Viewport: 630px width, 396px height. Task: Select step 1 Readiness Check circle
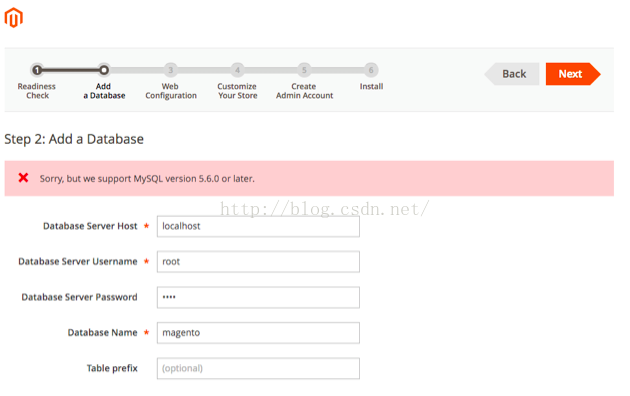click(37, 70)
